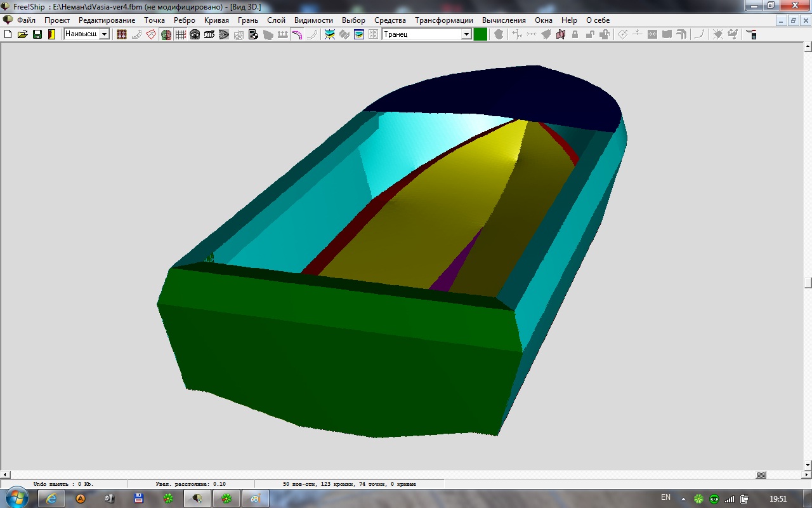The width and height of the screenshot is (812, 508).
Task: Open a file with the folder icon
Action: pyautogui.click(x=23, y=34)
